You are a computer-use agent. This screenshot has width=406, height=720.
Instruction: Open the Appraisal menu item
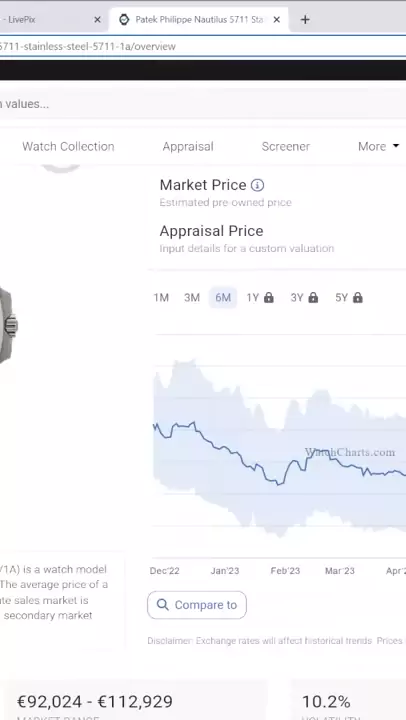click(x=188, y=146)
